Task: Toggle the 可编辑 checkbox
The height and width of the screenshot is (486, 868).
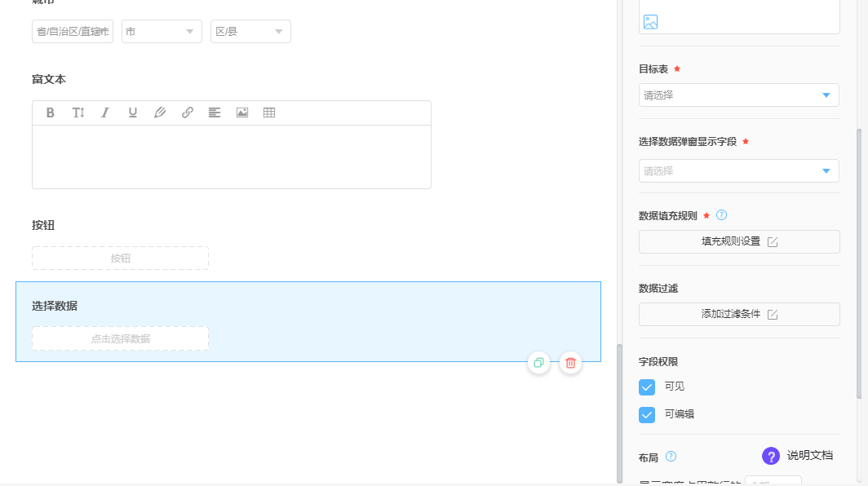Action: (647, 414)
